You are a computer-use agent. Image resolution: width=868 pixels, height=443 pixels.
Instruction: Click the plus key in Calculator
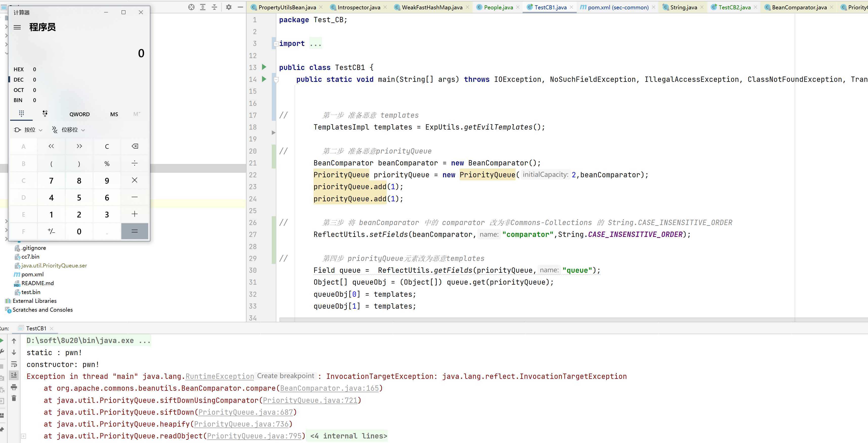click(x=135, y=214)
